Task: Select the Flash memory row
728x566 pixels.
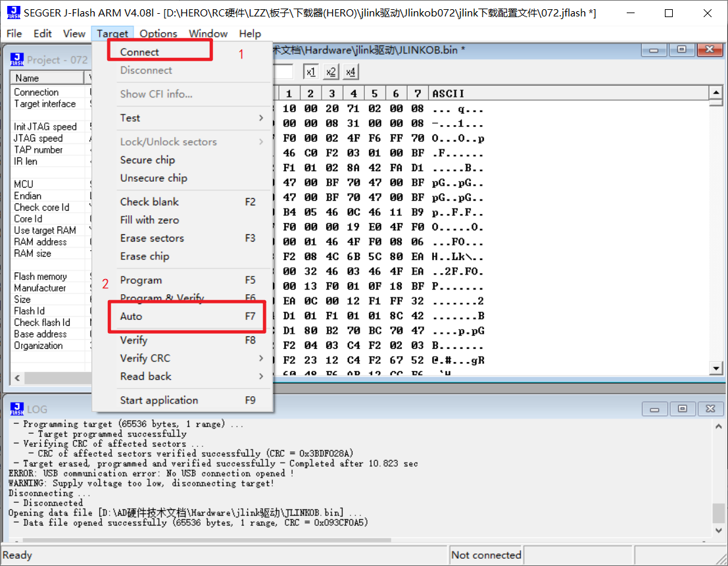Action: pyautogui.click(x=51, y=276)
